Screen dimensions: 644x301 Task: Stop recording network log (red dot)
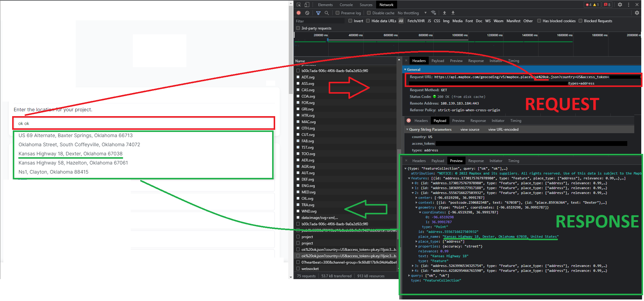click(299, 13)
